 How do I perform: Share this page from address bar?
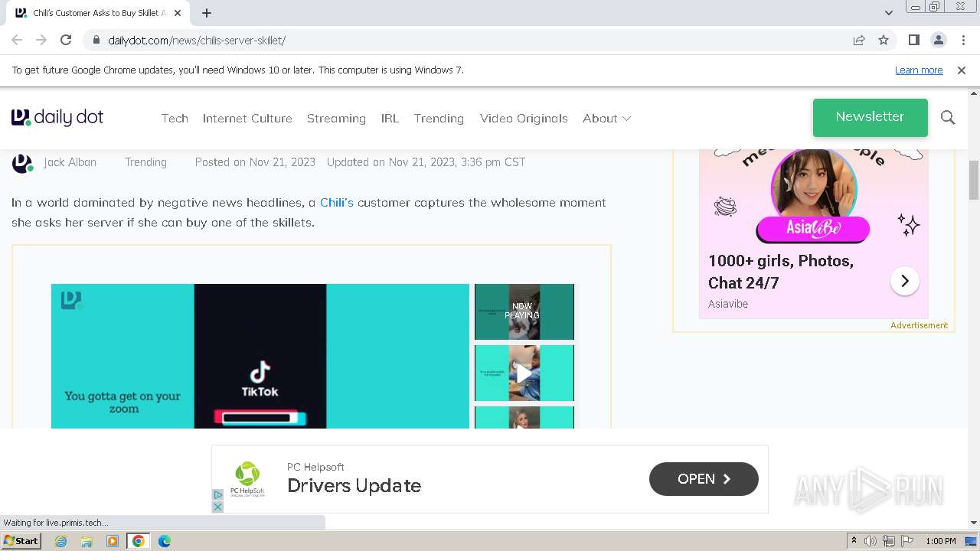tap(859, 40)
